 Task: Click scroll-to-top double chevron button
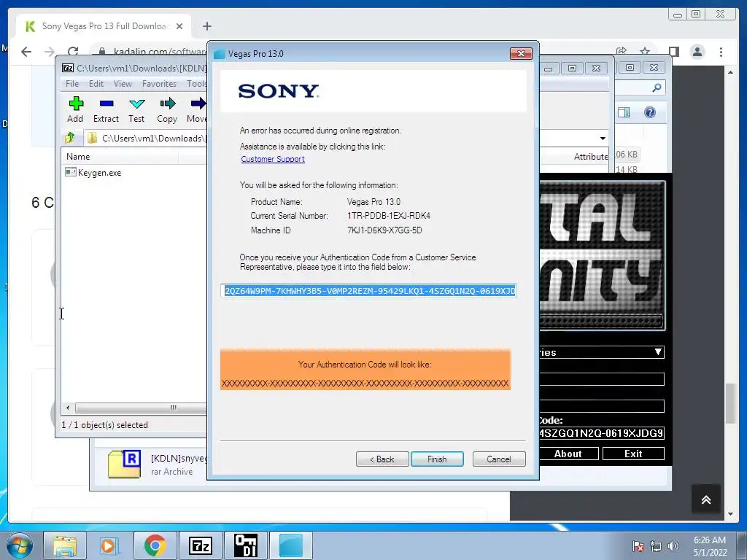[706, 499]
